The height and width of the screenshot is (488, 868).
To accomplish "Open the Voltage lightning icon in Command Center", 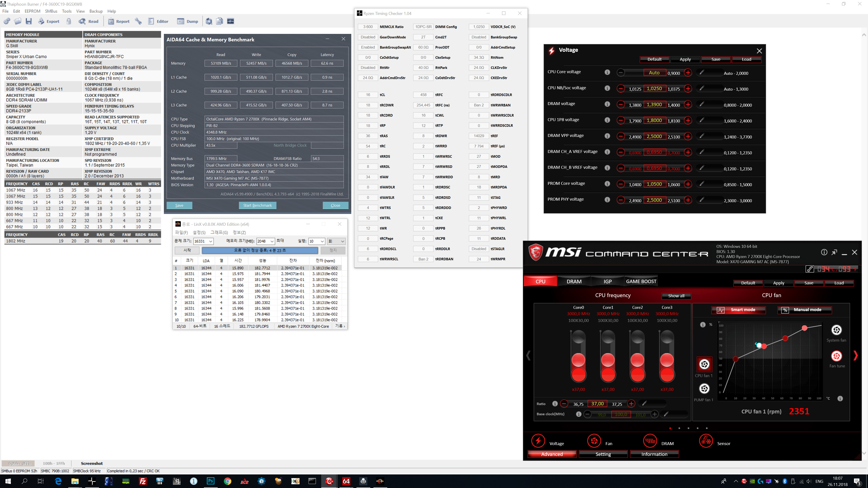I will (x=538, y=441).
